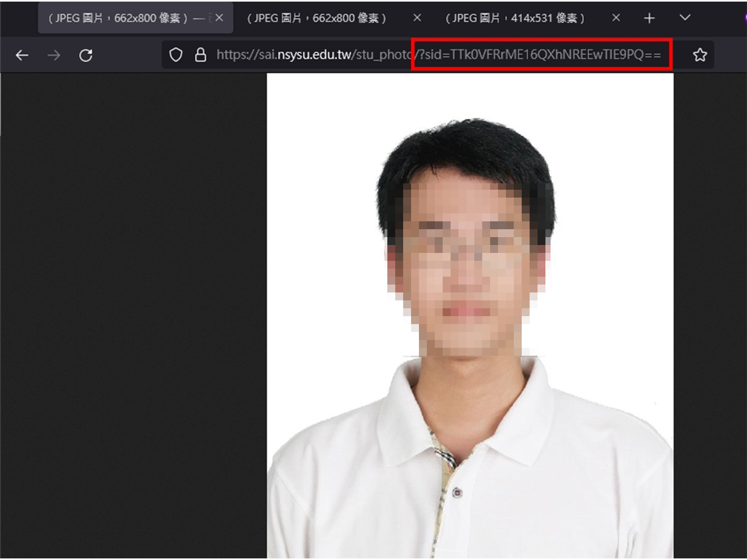This screenshot has width=747, height=560.
Task: Open a new tab with plus button
Action: pos(649,18)
